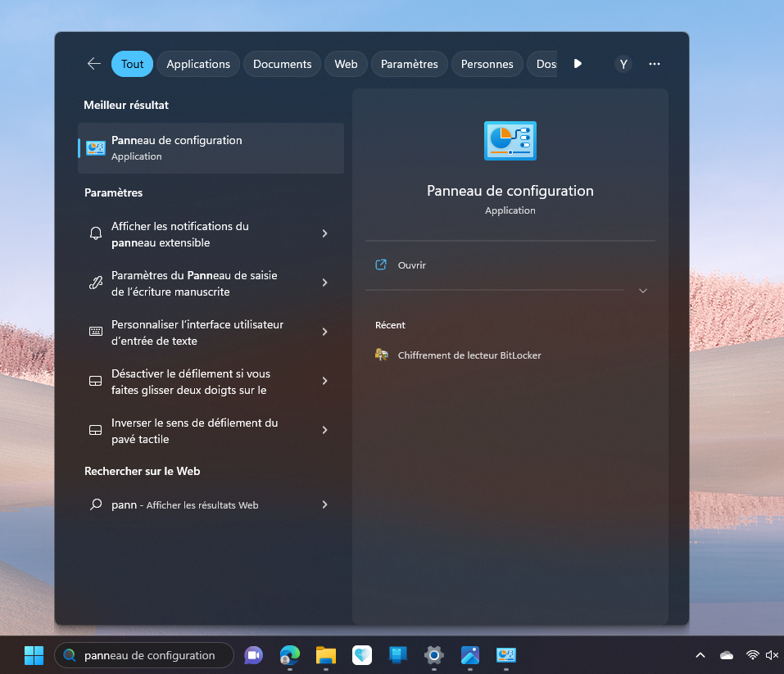The width and height of the screenshot is (784, 674).
Task: Click the taskbar search input field
Action: tap(149, 655)
